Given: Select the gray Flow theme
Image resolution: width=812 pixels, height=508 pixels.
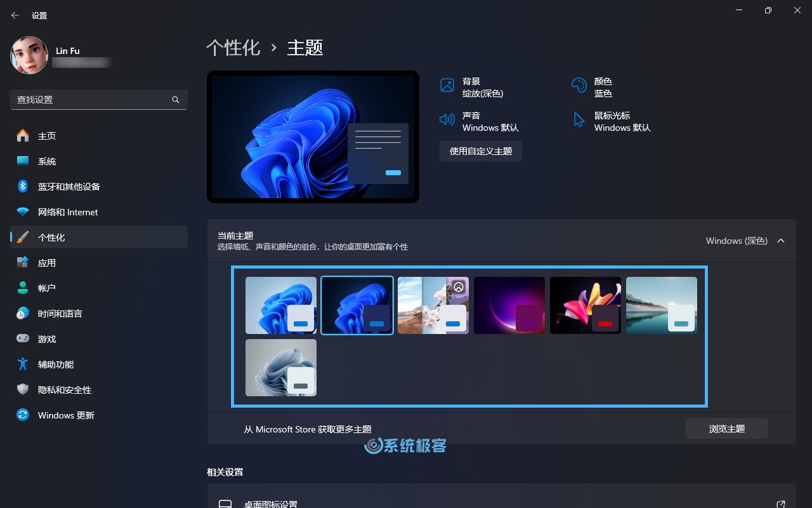Looking at the screenshot, I should (x=281, y=368).
